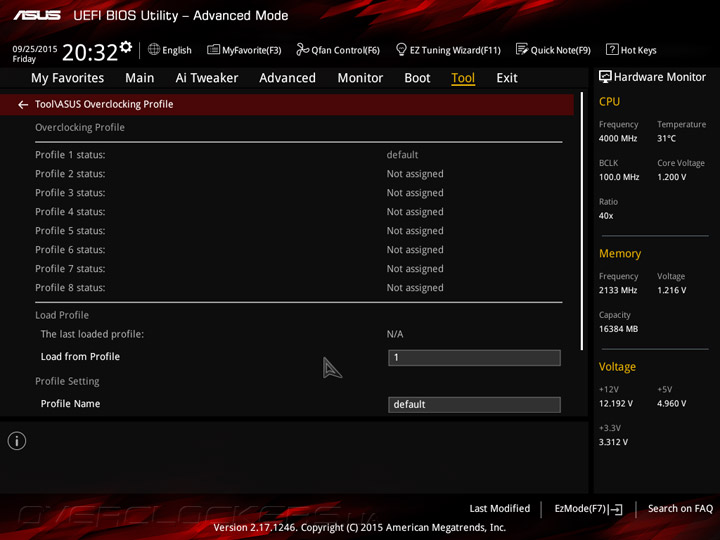Open the My Favorites tab
This screenshot has width=720, height=540.
tap(68, 78)
